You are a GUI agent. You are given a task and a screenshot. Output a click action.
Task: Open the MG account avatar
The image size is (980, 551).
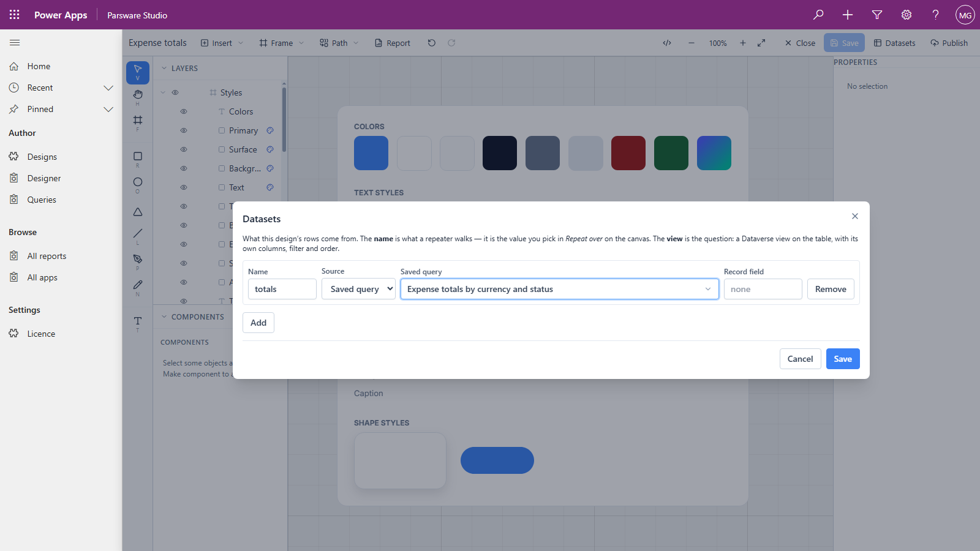(x=965, y=15)
